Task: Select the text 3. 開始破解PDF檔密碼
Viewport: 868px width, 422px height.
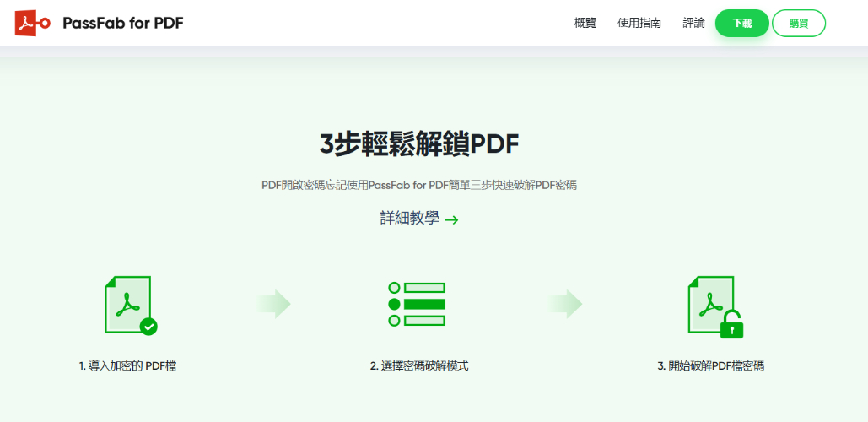Action: 711,366
